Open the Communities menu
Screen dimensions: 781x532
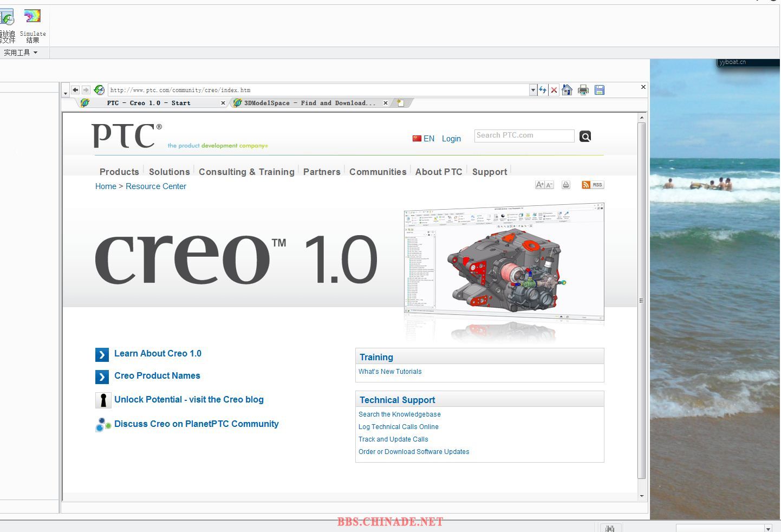378,172
